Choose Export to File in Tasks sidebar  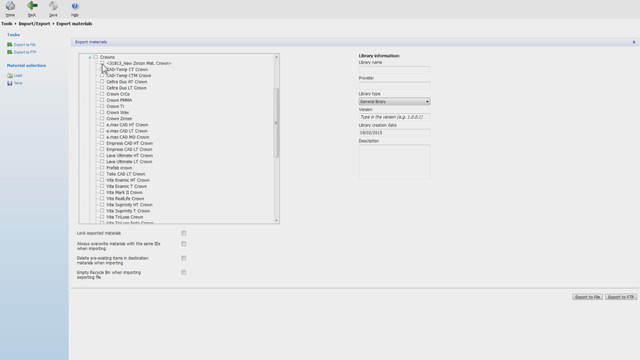coord(24,44)
